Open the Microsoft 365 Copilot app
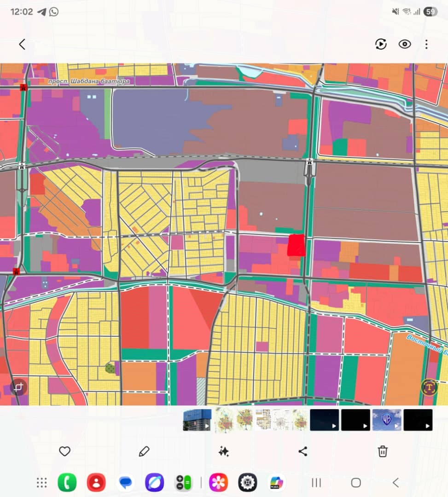 tap(277, 482)
